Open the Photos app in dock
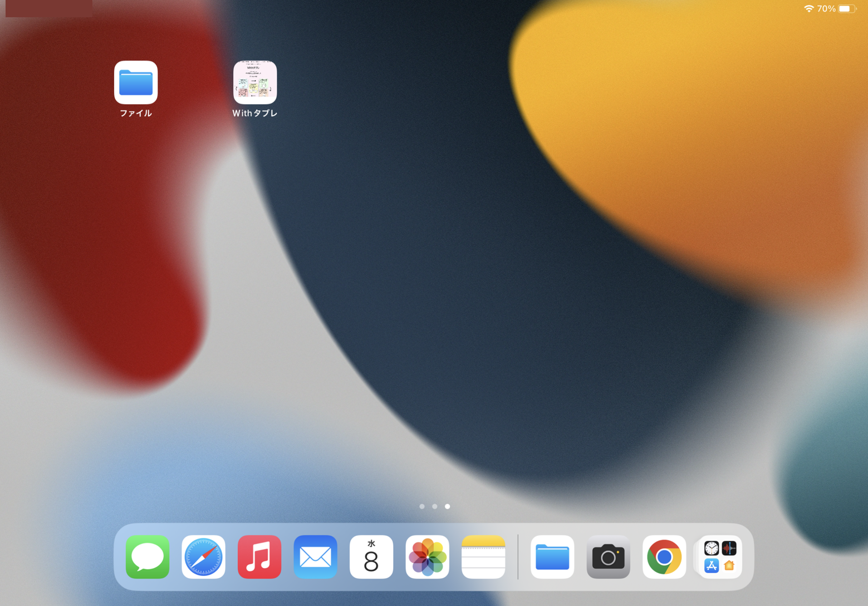Screen dimensions: 868x606 point(428,557)
